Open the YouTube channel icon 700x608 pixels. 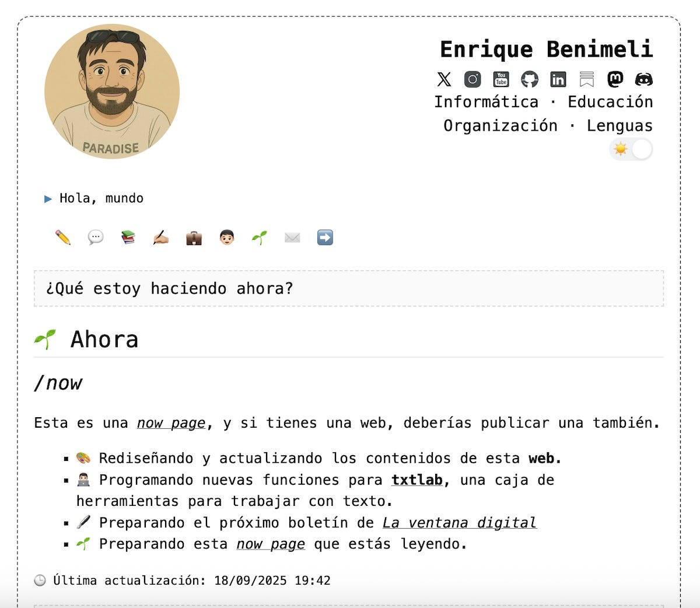point(501,79)
